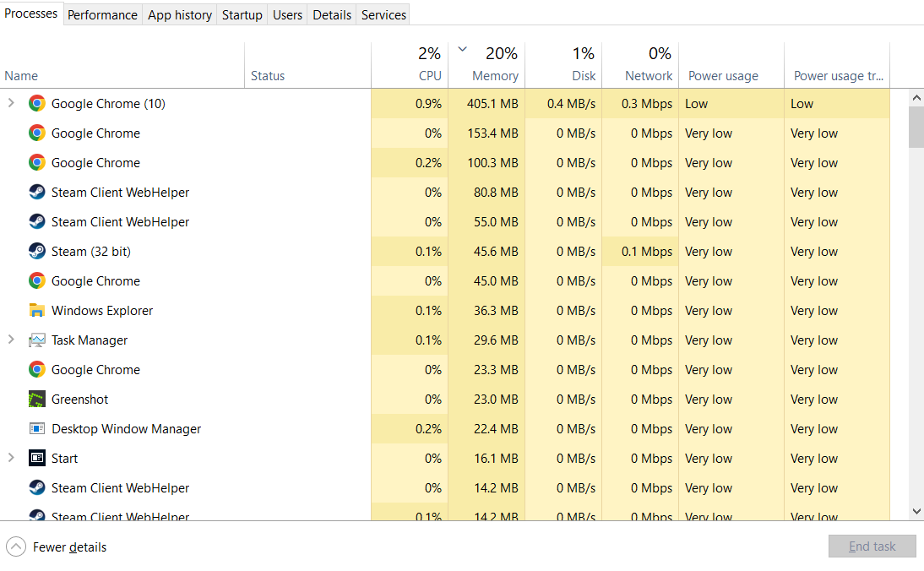Click the Start process icon
924x571 pixels.
37,458
